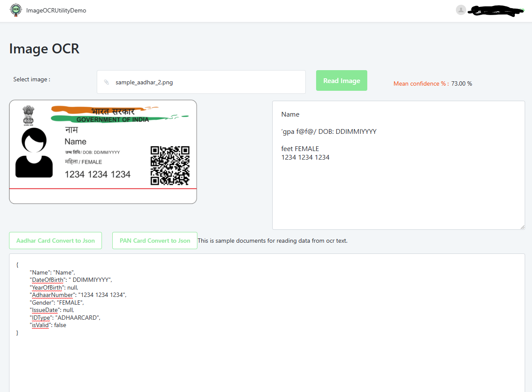The image size is (532, 392).
Task: Click the Aadhaar card preview image
Action: point(103,151)
